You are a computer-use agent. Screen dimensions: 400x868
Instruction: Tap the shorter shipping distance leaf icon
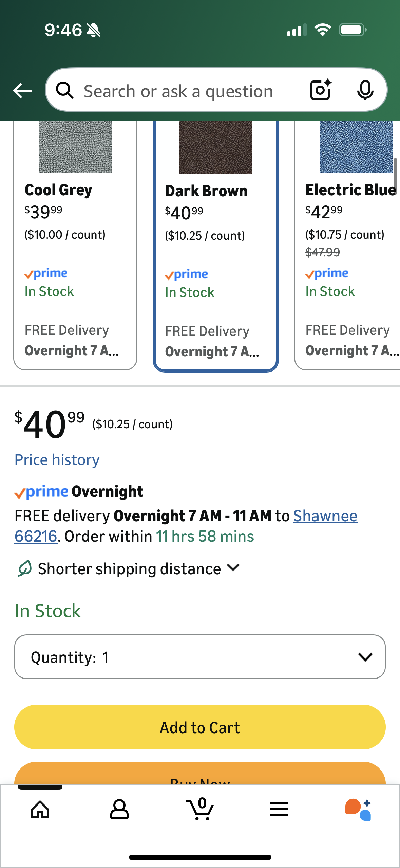pos(25,568)
